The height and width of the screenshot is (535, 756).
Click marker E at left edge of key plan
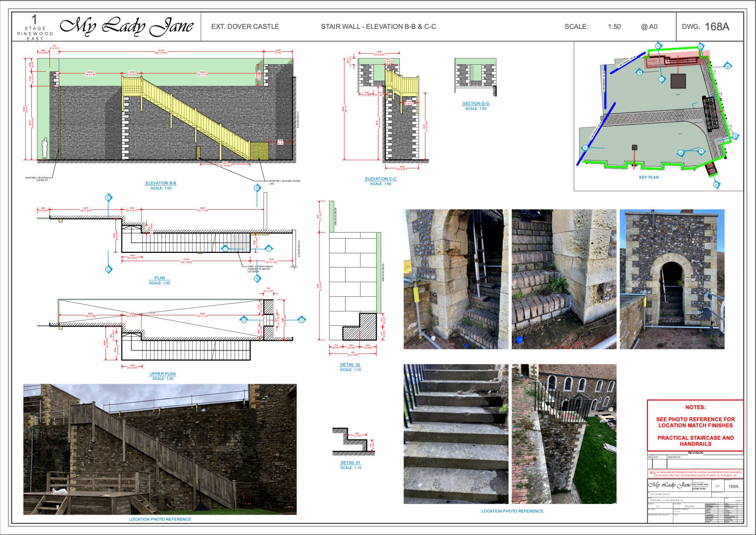pos(585,148)
